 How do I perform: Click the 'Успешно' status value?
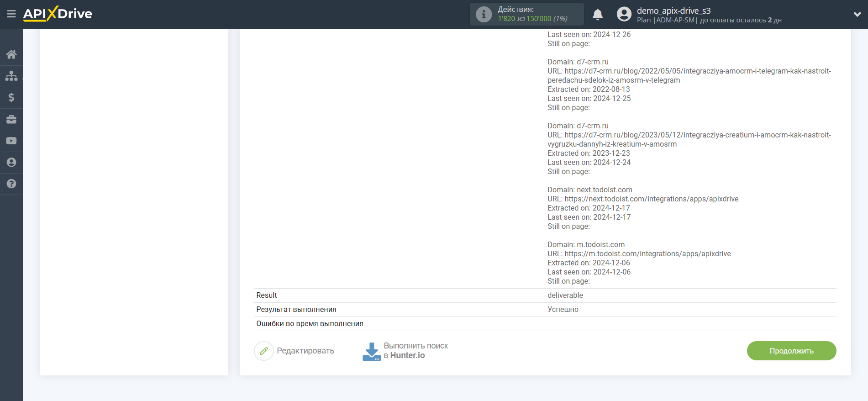(563, 310)
